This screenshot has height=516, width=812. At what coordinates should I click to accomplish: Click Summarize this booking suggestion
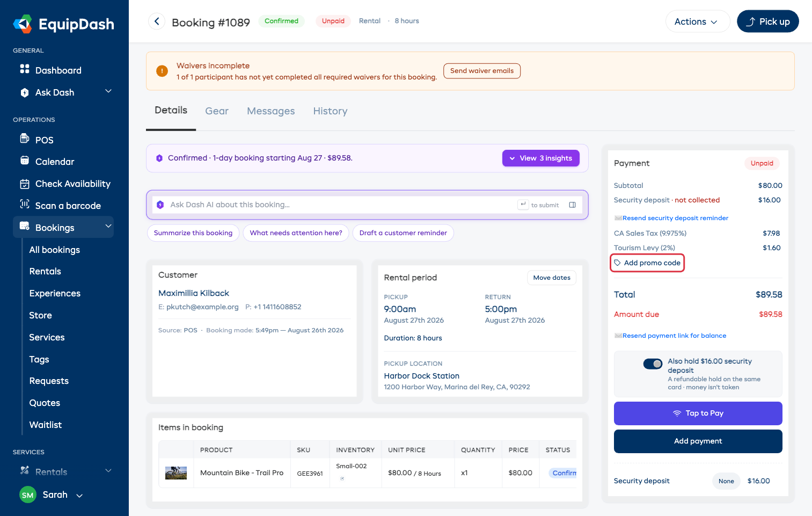click(193, 233)
